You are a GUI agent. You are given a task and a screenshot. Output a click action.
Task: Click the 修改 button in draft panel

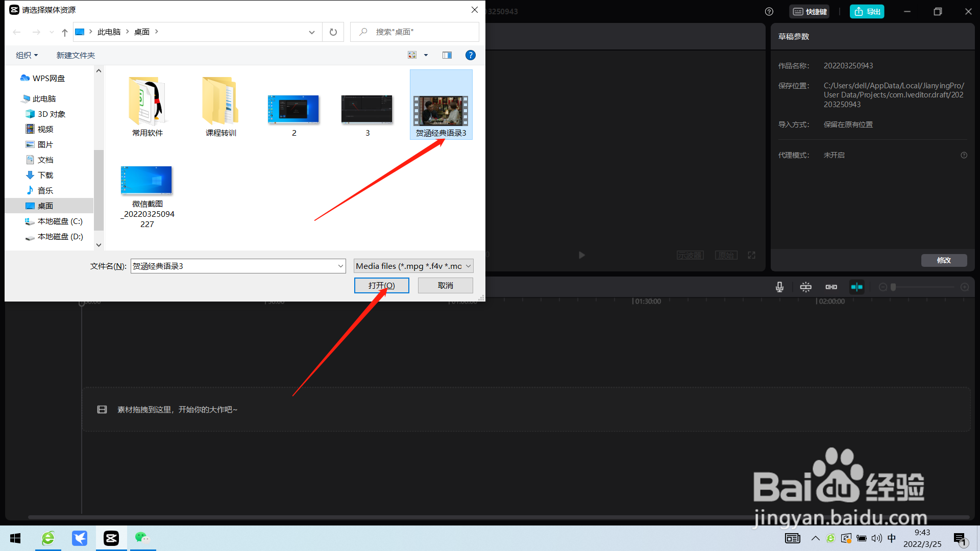tap(943, 260)
